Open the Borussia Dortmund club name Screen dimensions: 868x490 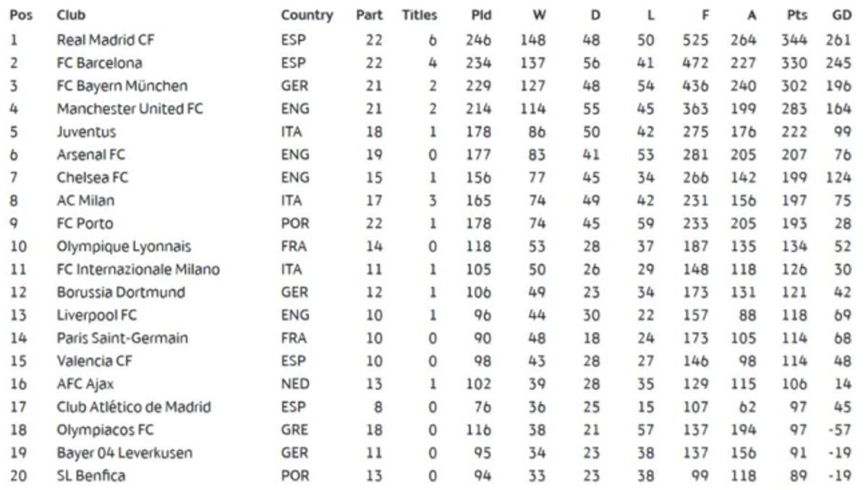[121, 293]
